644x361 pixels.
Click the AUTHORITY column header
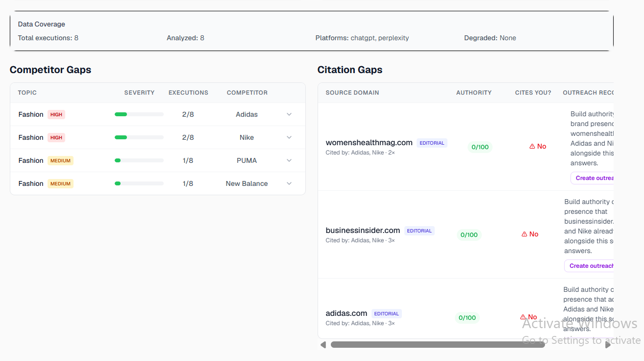474,93
